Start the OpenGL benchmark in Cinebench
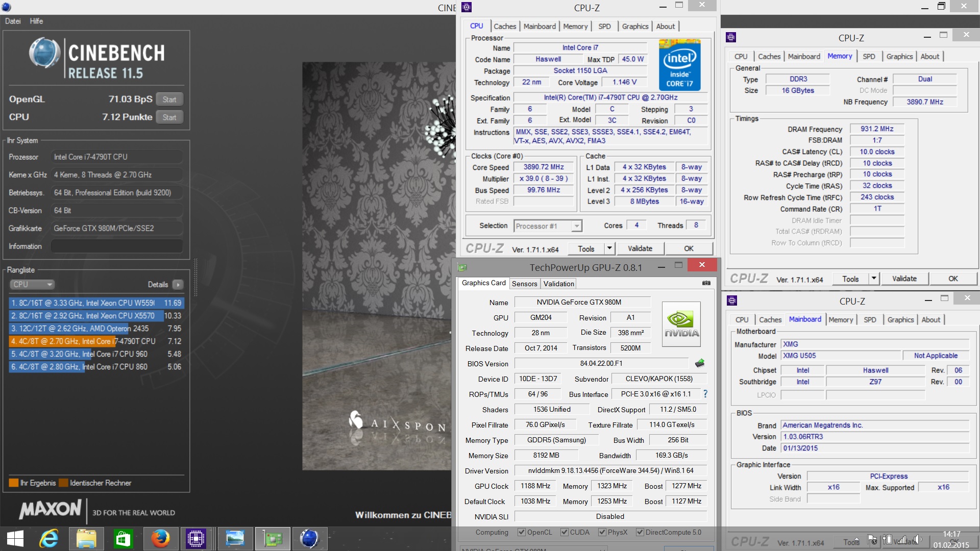980x551 pixels. point(169,99)
